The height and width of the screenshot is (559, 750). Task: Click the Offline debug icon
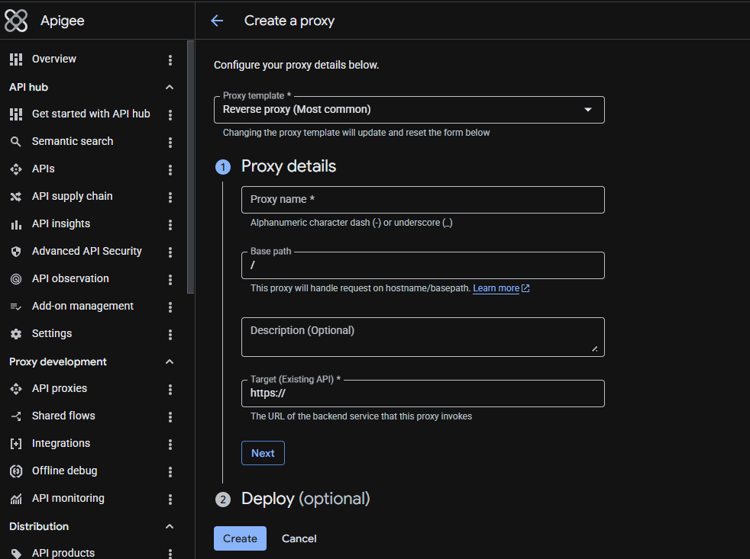point(16,471)
